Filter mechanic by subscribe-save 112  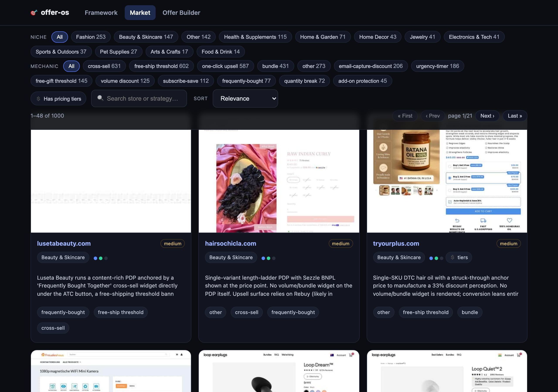[186, 81]
